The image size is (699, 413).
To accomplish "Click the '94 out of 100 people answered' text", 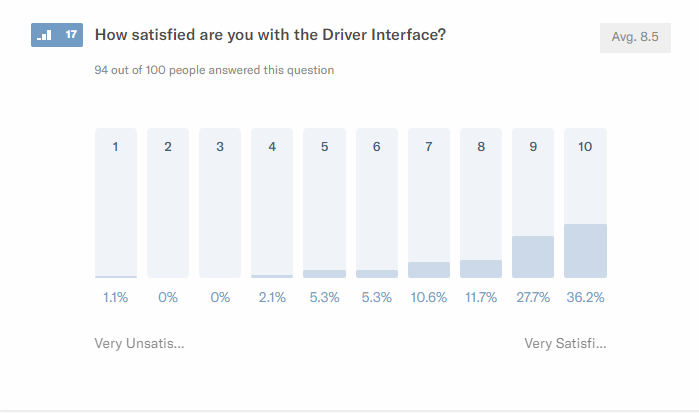I will click(214, 70).
